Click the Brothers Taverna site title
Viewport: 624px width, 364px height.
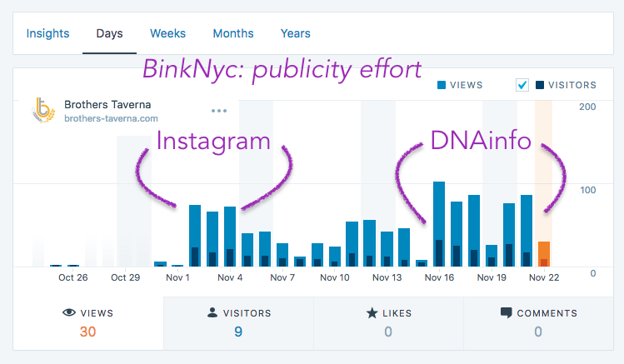click(107, 105)
